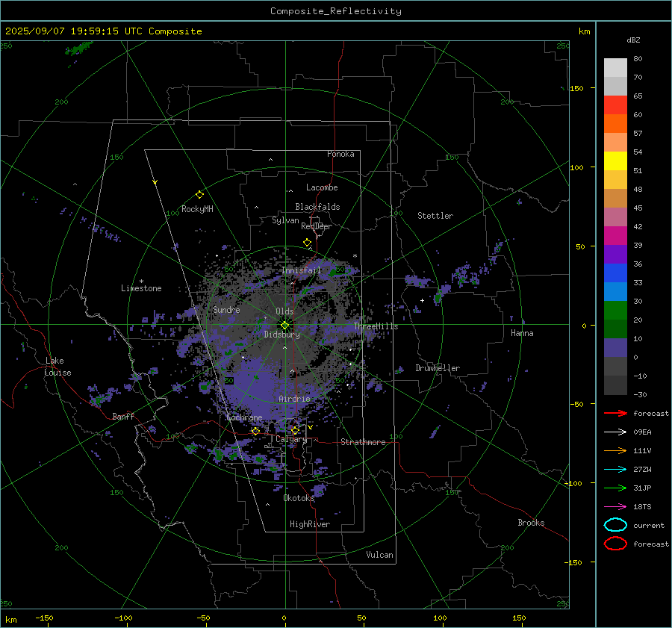672x628 pixels.
Task: Click the yellow diamond marker below RedDeer
Action: pyautogui.click(x=308, y=243)
